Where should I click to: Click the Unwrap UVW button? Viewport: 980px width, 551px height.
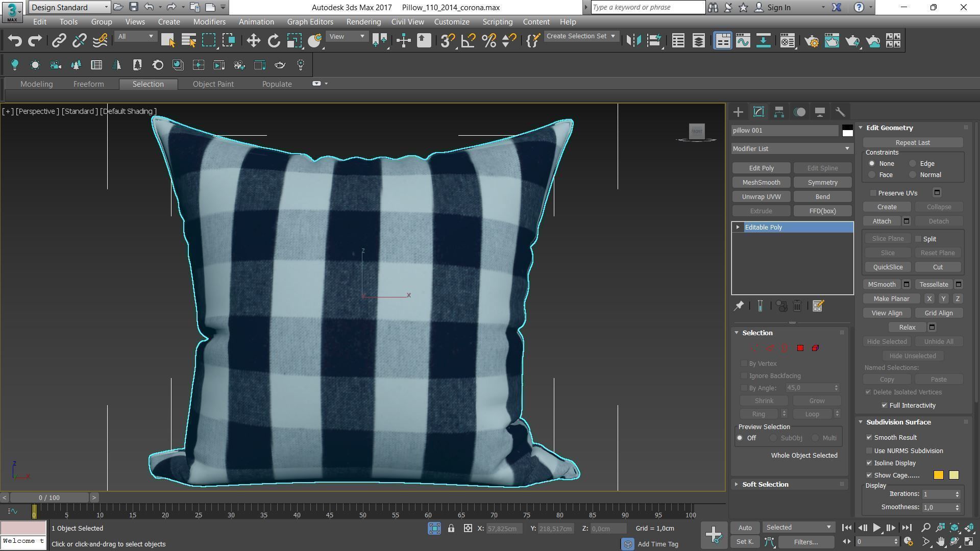coord(761,197)
